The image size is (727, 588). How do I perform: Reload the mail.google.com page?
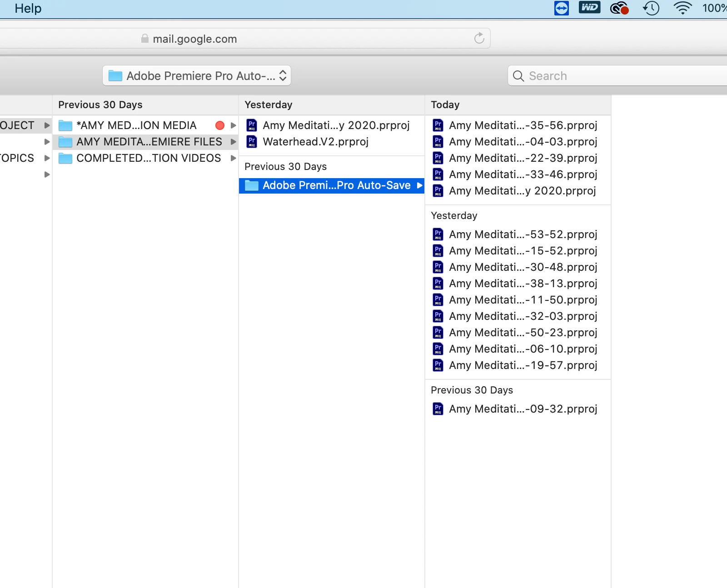[479, 38]
